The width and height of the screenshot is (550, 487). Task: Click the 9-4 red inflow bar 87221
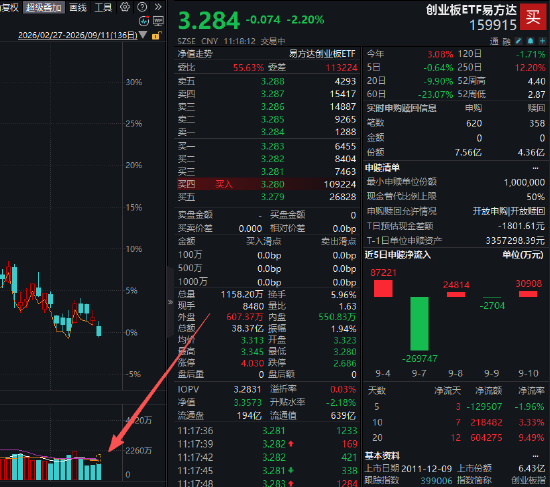(x=383, y=288)
